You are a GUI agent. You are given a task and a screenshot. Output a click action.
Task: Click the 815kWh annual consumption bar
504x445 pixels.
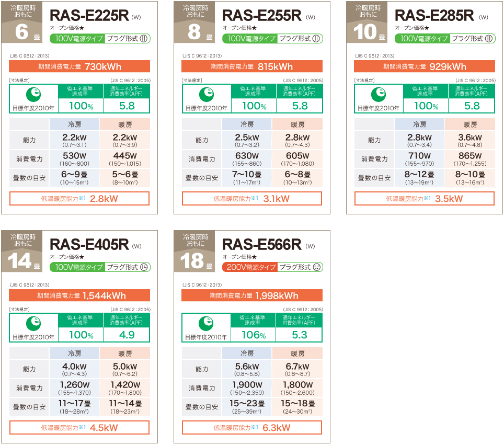pos(252,66)
